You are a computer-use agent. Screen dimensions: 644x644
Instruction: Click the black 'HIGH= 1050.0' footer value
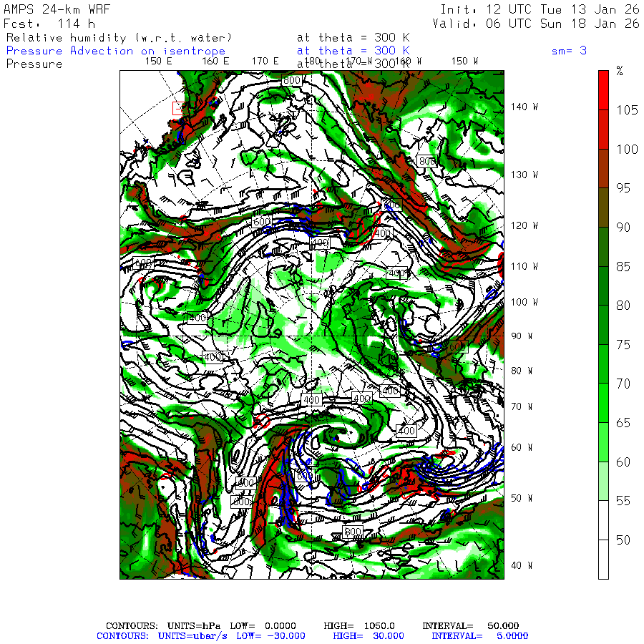(359, 626)
